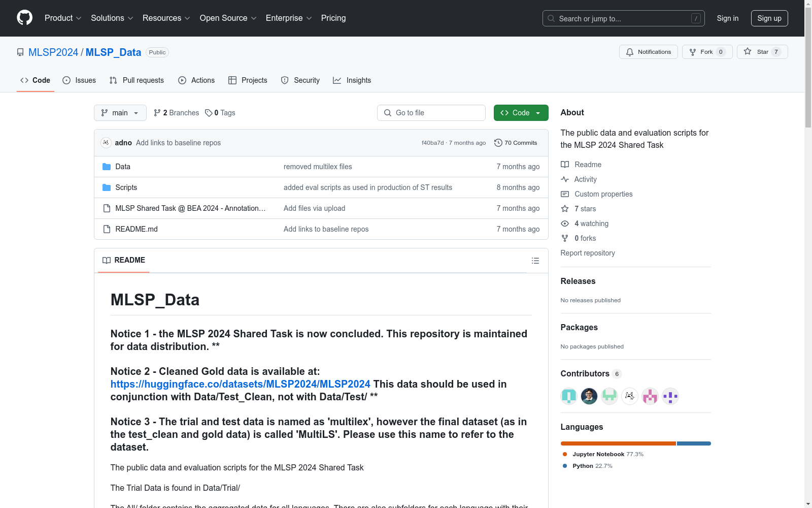
Task: Open the Packages heading link
Action: point(579,327)
